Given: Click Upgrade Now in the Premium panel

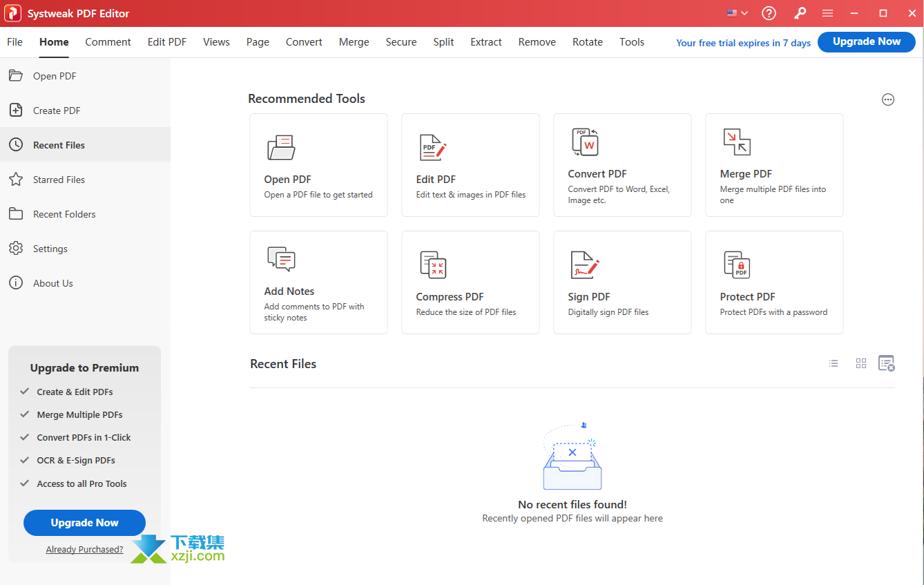Looking at the screenshot, I should 84,523.
